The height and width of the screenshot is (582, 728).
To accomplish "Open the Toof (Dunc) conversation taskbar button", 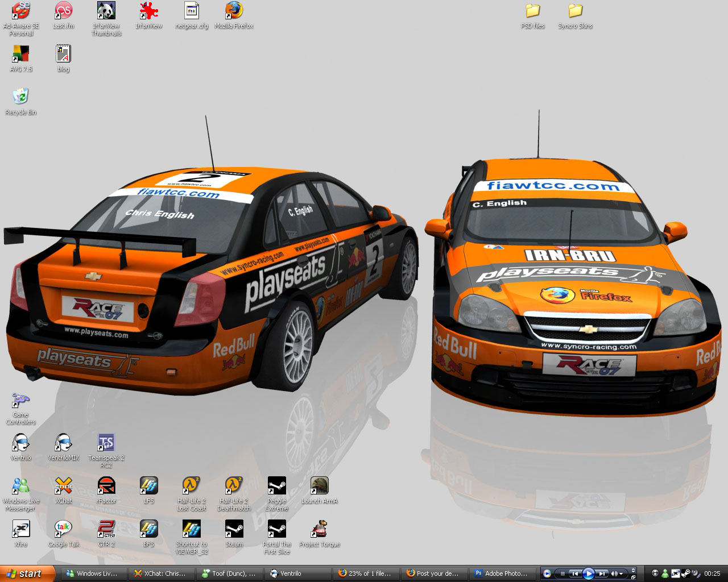I will (229, 573).
